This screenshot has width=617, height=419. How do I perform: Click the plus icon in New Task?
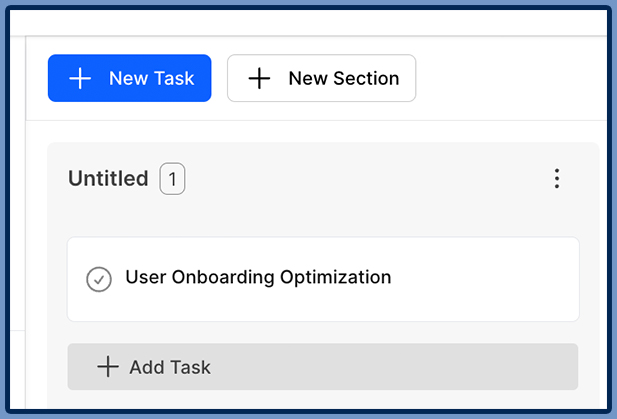click(x=80, y=78)
